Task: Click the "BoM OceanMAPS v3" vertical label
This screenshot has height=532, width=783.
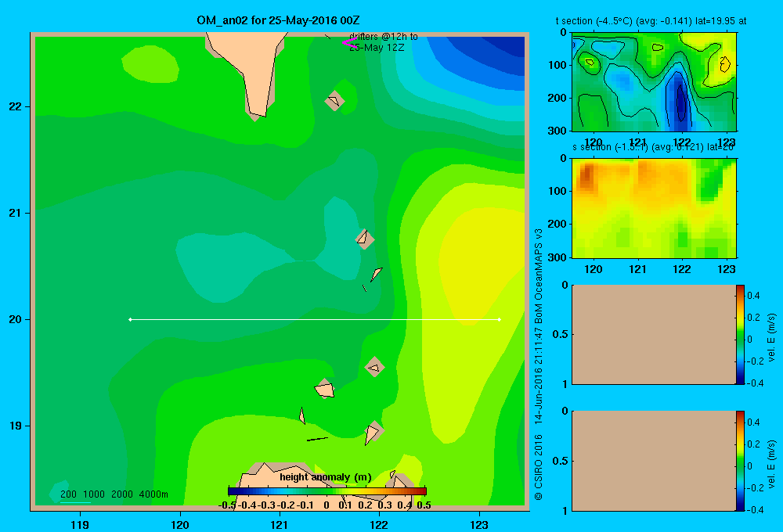Action: click(x=539, y=275)
